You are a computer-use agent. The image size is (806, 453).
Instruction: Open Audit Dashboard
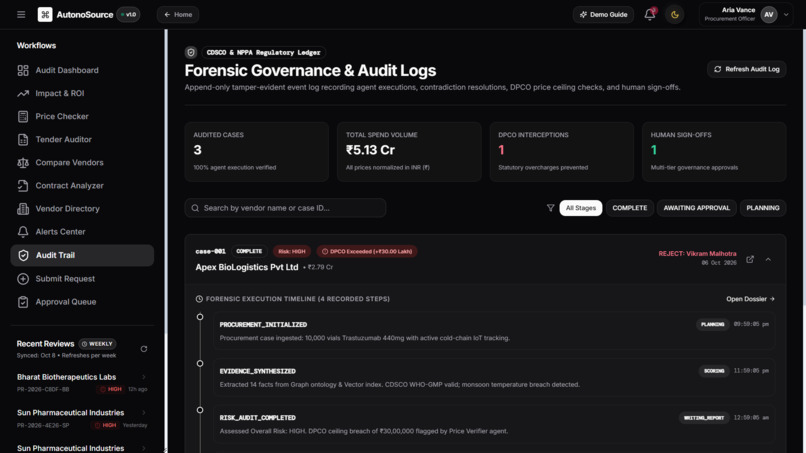tap(82, 70)
